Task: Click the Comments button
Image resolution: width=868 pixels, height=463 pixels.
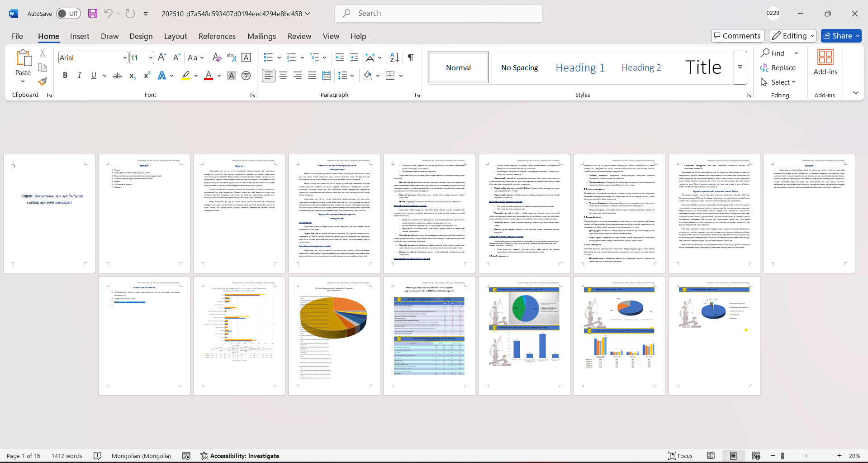Action: coord(737,36)
